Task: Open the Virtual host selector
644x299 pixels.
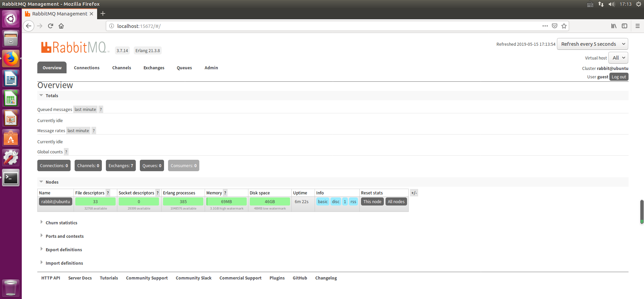Action: [618, 58]
